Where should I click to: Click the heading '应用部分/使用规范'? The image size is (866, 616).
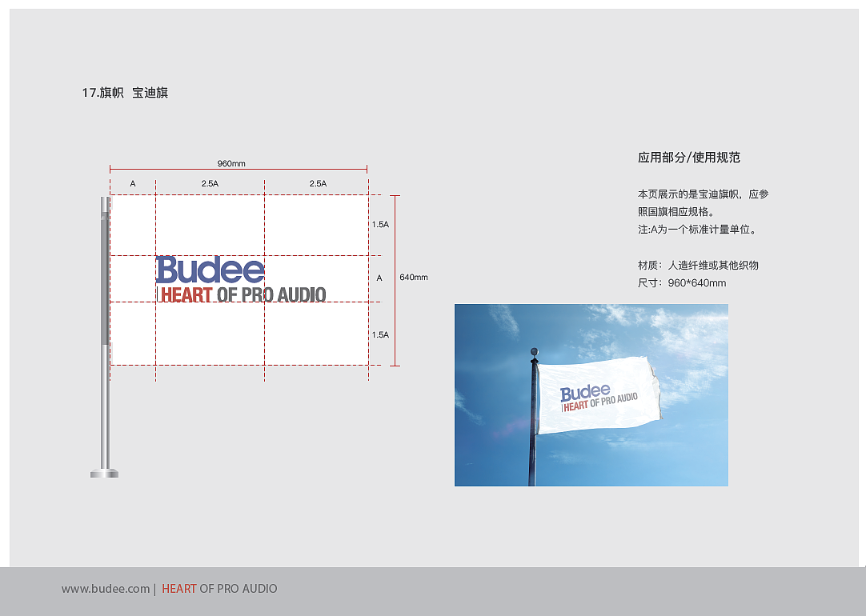tap(688, 158)
